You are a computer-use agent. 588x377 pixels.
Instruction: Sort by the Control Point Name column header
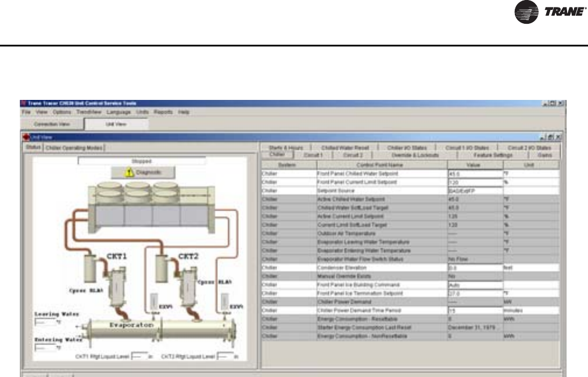(382, 165)
